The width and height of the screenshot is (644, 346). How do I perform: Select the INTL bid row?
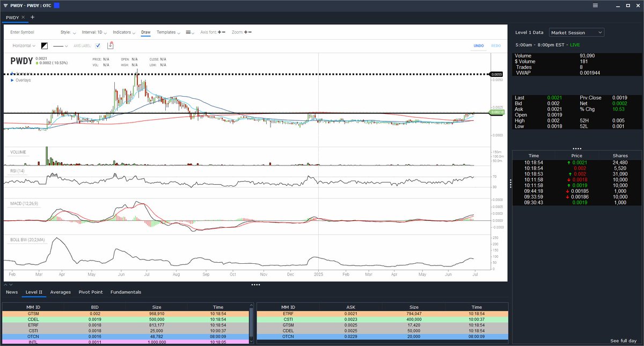tap(126, 342)
